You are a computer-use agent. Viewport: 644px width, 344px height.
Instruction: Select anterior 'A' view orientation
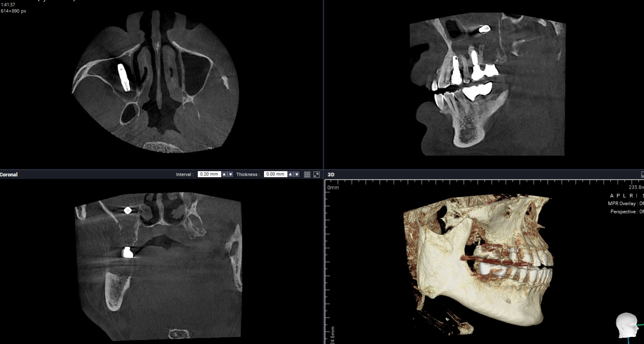612,196
